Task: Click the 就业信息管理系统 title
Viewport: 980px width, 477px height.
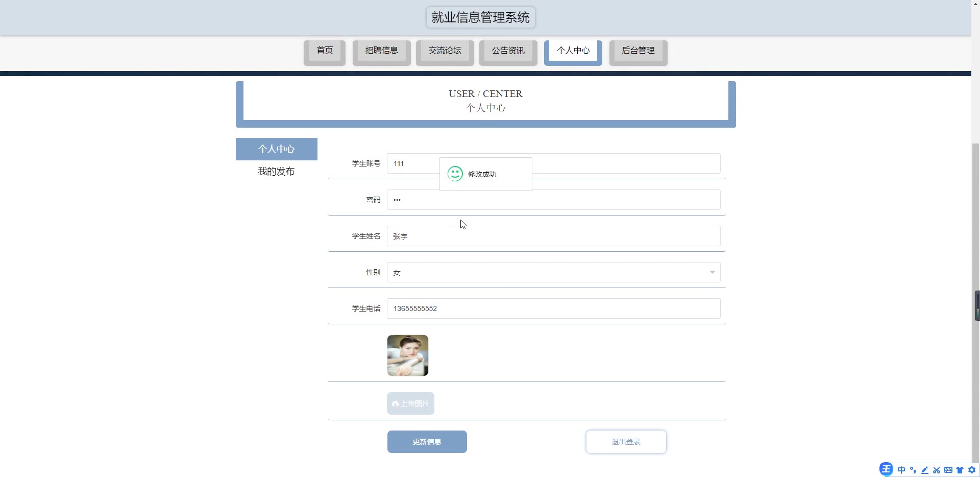Action: click(480, 17)
